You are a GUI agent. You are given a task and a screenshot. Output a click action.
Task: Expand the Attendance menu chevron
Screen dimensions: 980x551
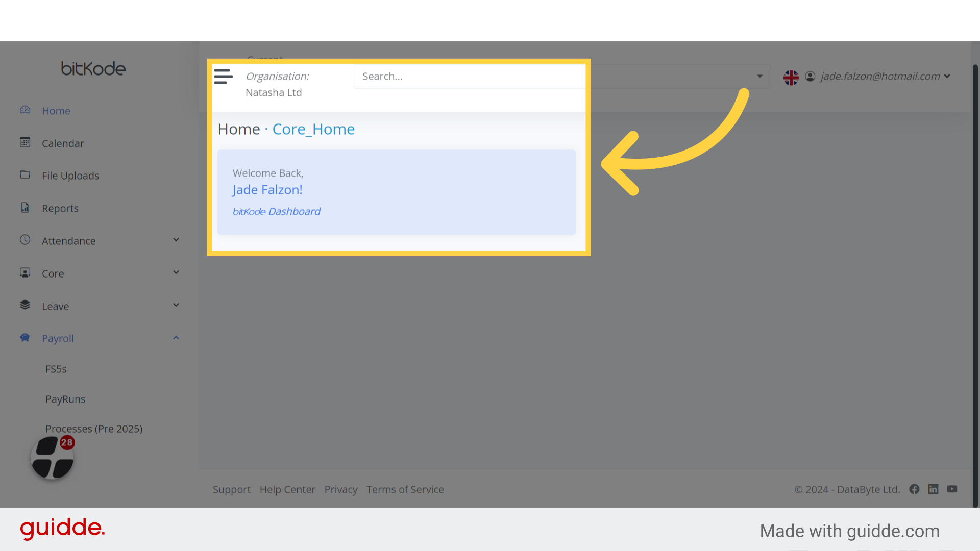pos(176,240)
